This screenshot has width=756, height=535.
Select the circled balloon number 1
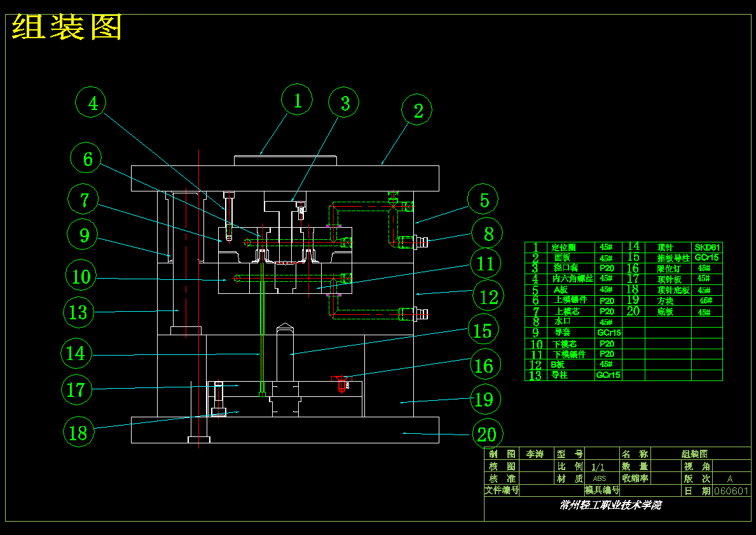tap(297, 99)
